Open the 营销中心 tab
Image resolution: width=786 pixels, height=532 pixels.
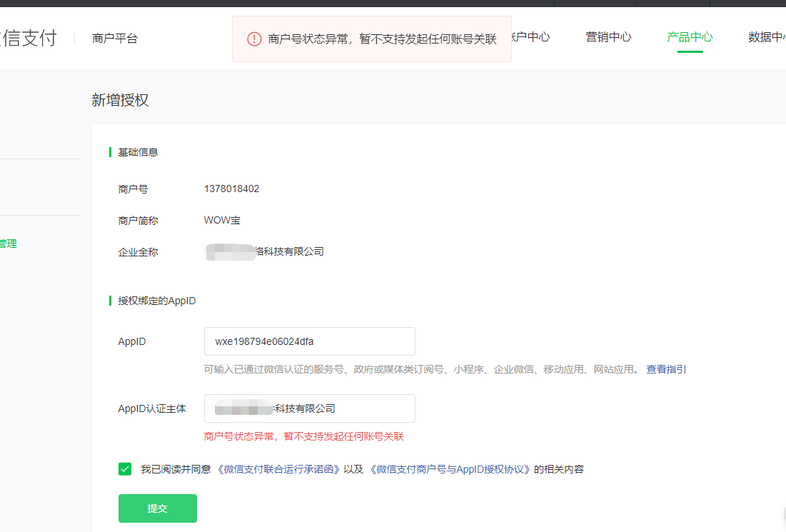[x=608, y=37]
